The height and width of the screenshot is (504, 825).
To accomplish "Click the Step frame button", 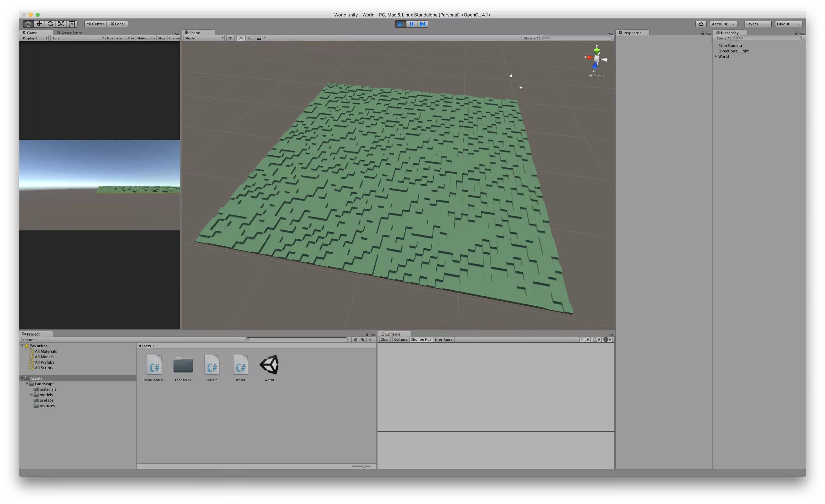I will point(423,24).
